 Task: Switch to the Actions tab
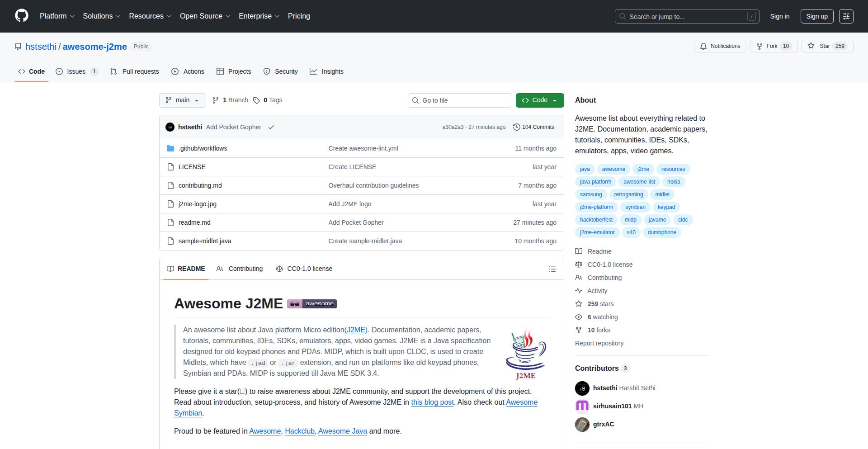[188, 71]
